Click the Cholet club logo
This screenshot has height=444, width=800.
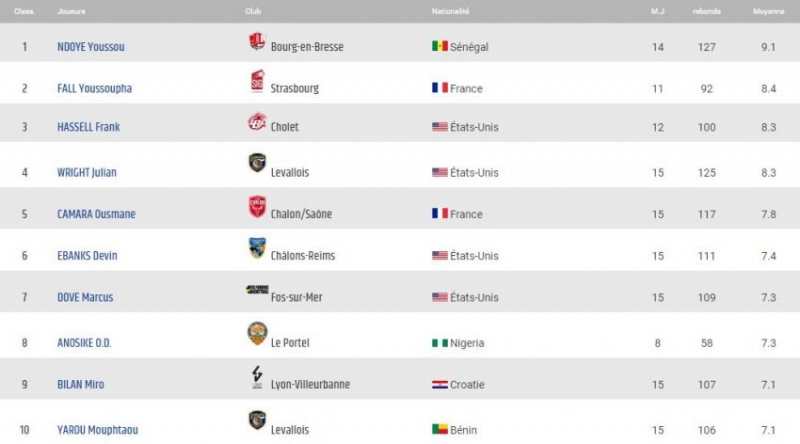[257, 121]
